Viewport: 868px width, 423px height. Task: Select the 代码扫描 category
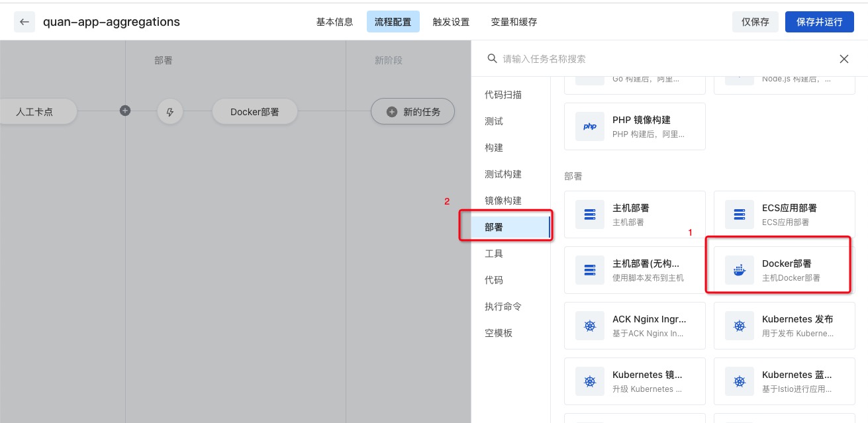click(503, 95)
